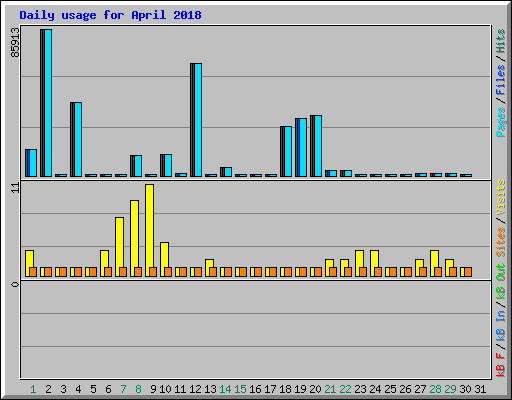Viewport: 512px width, 400px height.
Task: Click day 29 on the x-axis
Action: [450, 389]
